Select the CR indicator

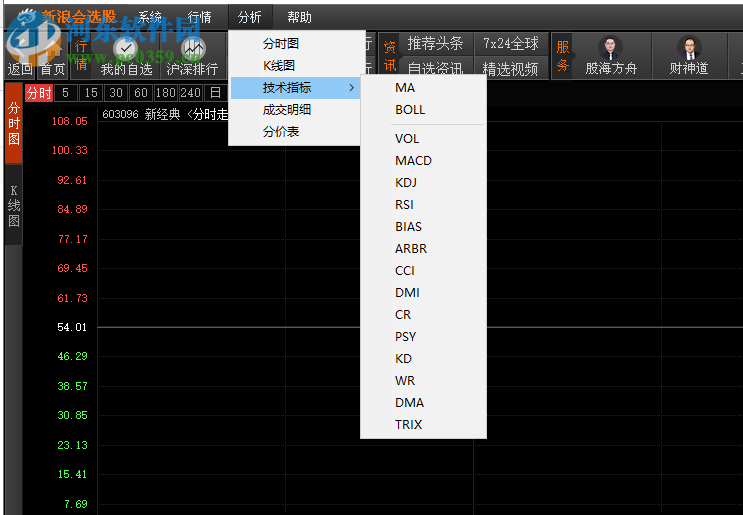[x=423, y=315]
